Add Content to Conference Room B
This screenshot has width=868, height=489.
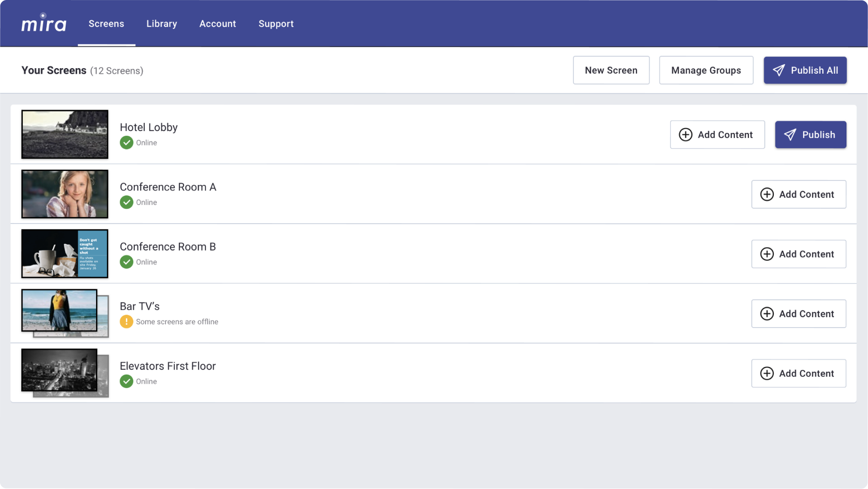(798, 254)
